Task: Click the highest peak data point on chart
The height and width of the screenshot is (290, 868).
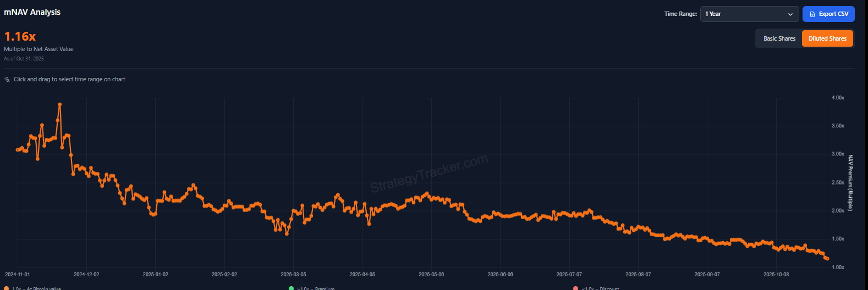Action: (x=59, y=104)
